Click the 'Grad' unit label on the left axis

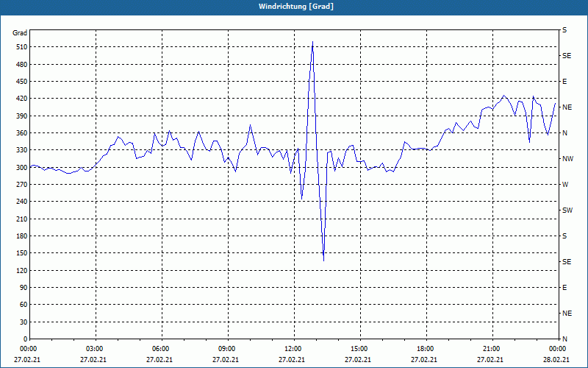[20, 33]
